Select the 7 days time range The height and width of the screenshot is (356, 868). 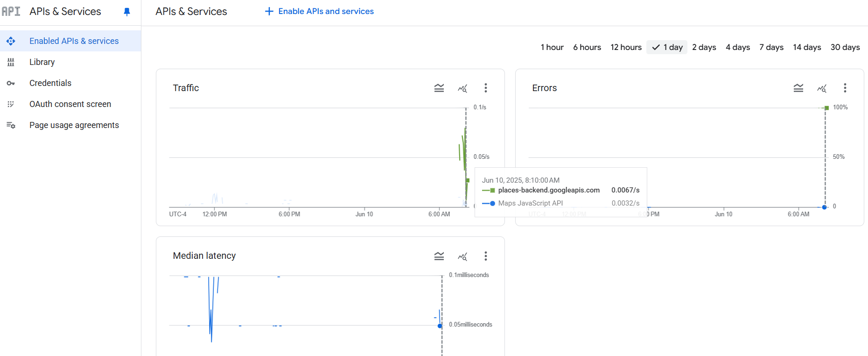(771, 47)
